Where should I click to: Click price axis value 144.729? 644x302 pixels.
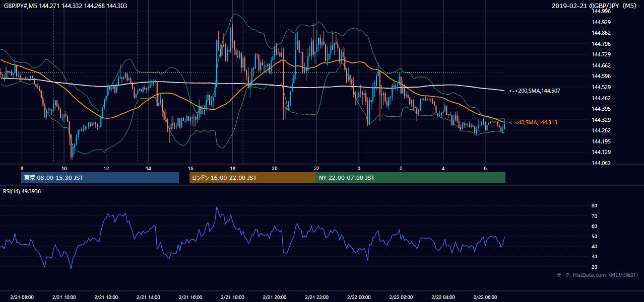click(602, 55)
